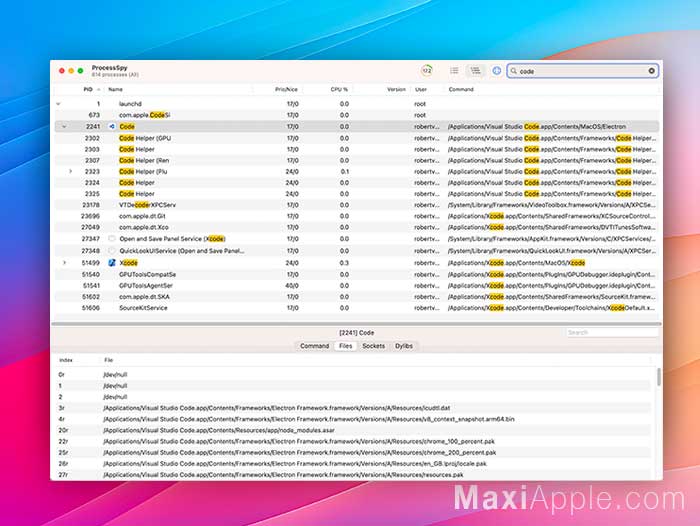
Task: Switch to the Sockets tab
Action: [x=374, y=346]
